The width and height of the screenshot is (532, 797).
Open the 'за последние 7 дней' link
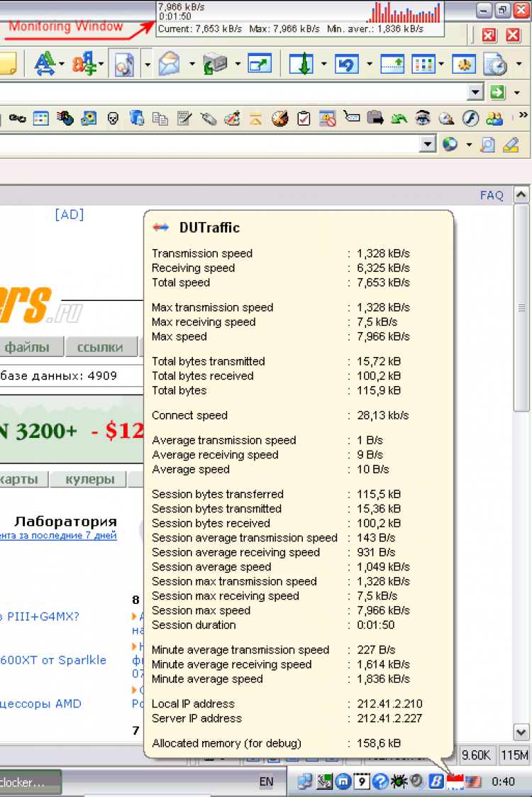click(58, 535)
